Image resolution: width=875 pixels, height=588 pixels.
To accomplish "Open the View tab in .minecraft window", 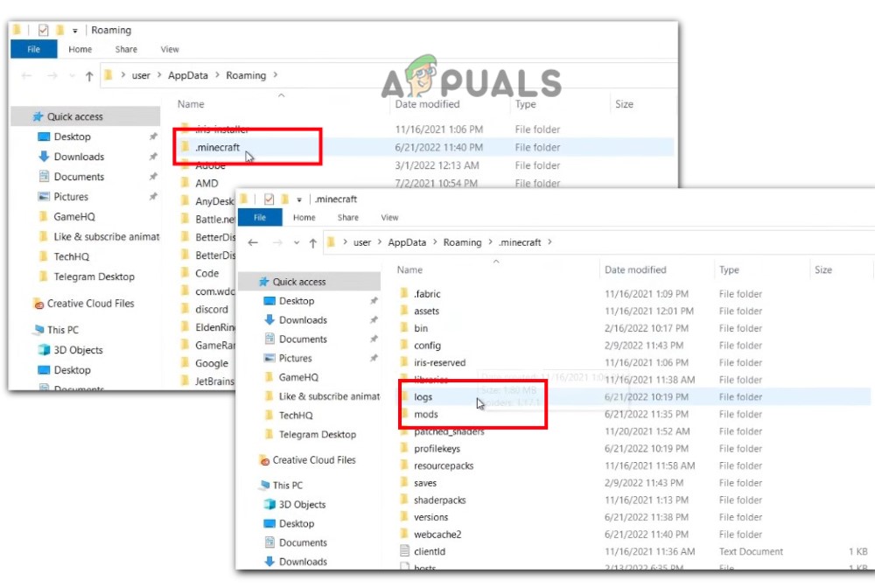I will tap(389, 218).
